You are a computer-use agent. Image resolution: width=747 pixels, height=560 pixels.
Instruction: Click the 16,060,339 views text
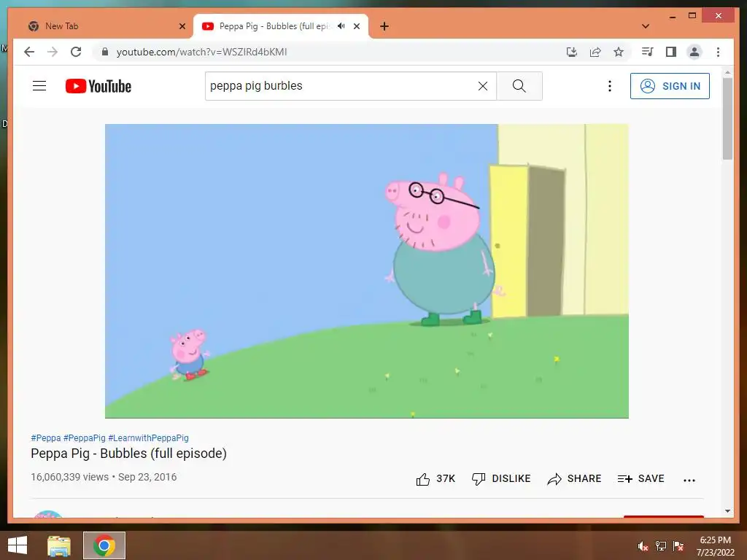tap(69, 477)
